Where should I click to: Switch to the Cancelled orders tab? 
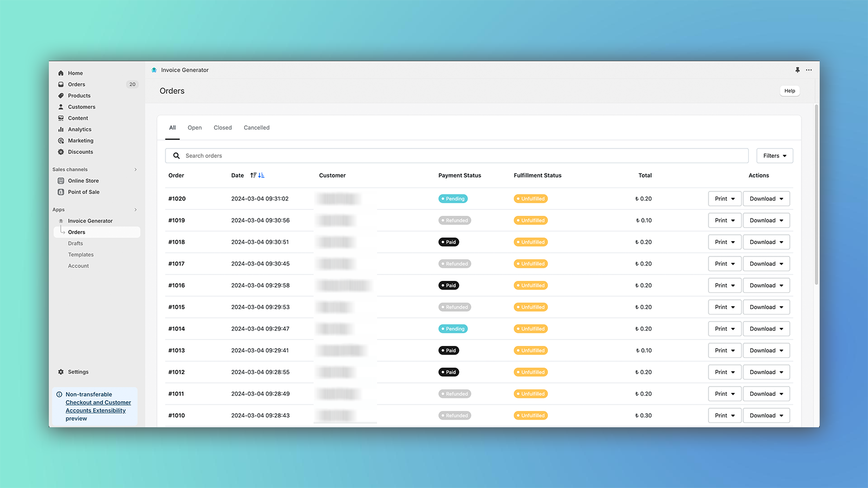256,128
